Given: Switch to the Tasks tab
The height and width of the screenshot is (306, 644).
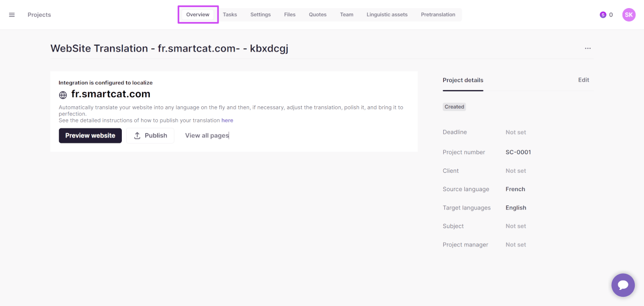Looking at the screenshot, I should tap(230, 14).
